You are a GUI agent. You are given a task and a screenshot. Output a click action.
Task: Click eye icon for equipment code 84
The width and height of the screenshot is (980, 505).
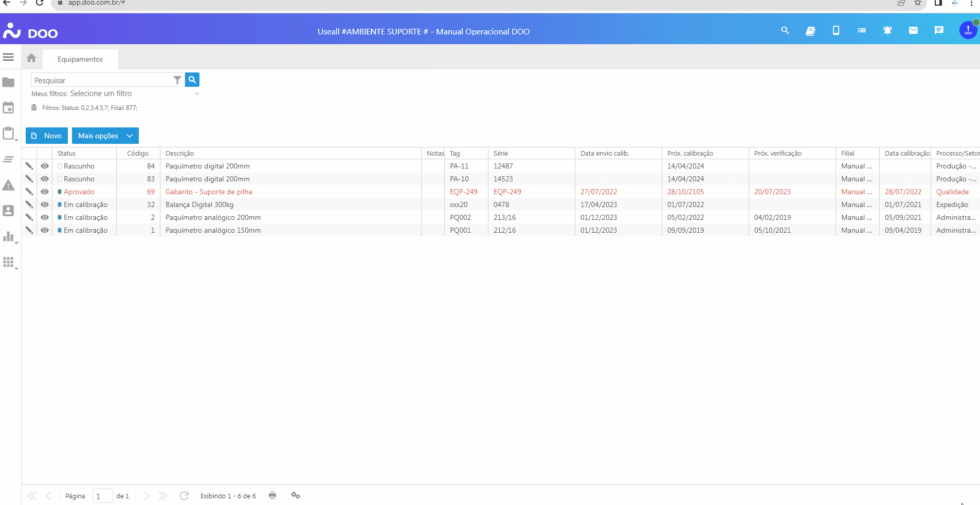45,166
